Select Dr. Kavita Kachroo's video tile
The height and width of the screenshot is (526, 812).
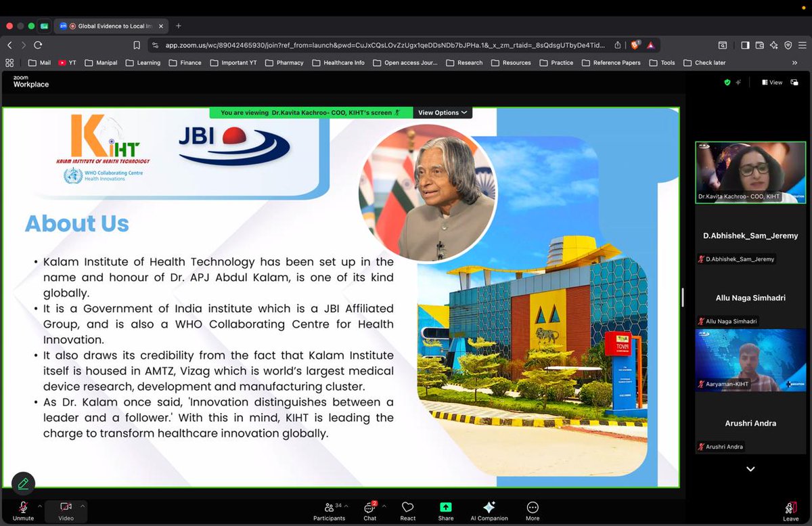(x=750, y=172)
